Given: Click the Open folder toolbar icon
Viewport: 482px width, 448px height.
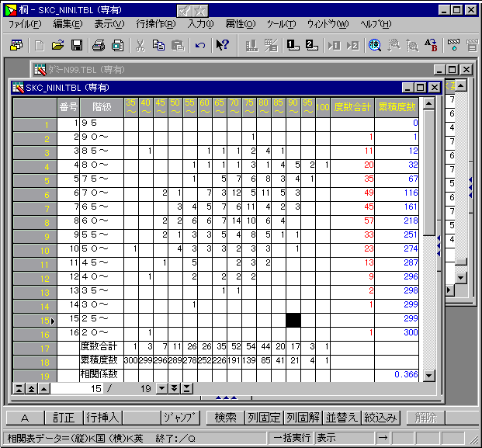Looking at the screenshot, I should pyautogui.click(x=57, y=45).
